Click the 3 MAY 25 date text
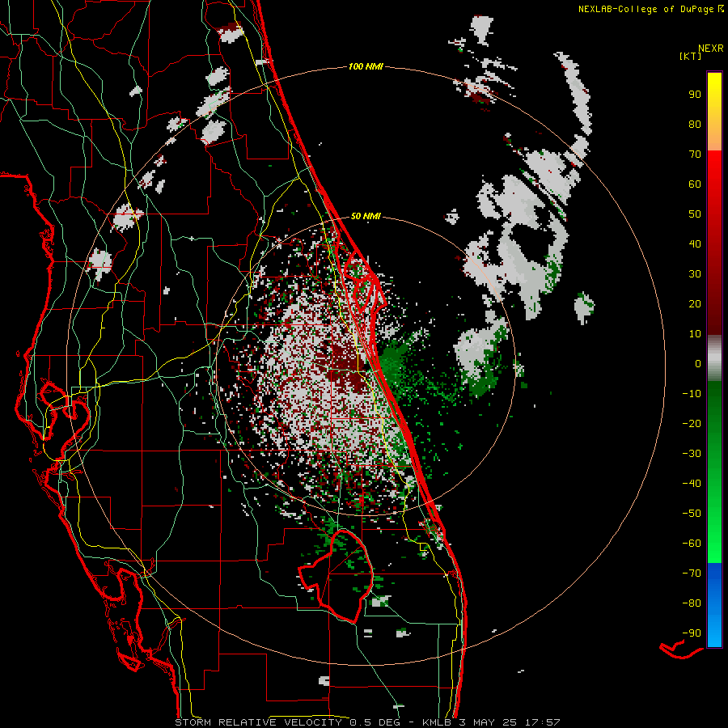The height and width of the screenshot is (728, 728). [x=489, y=722]
